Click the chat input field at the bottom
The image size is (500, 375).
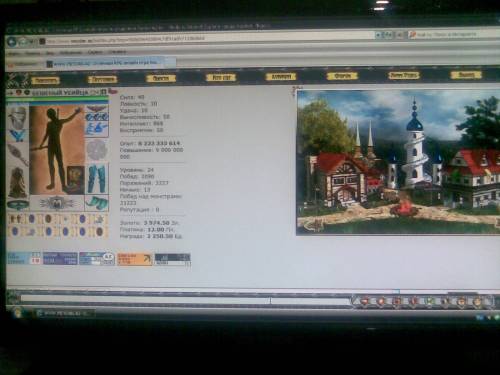185,300
